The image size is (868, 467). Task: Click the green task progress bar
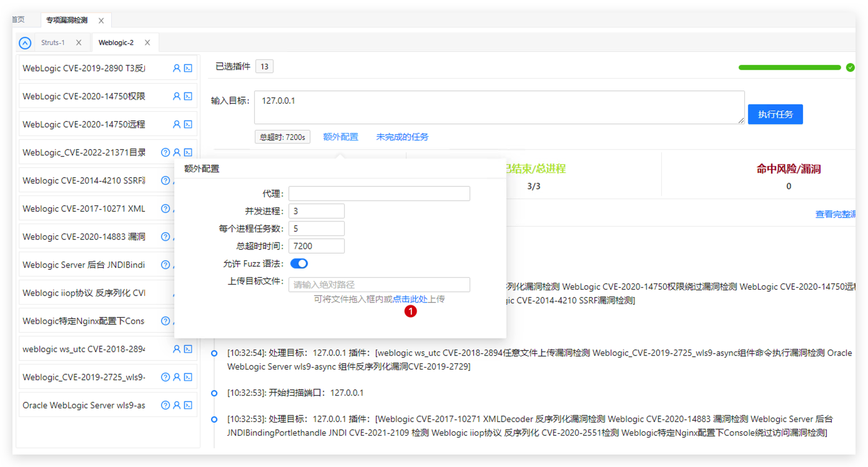pyautogui.click(x=789, y=67)
